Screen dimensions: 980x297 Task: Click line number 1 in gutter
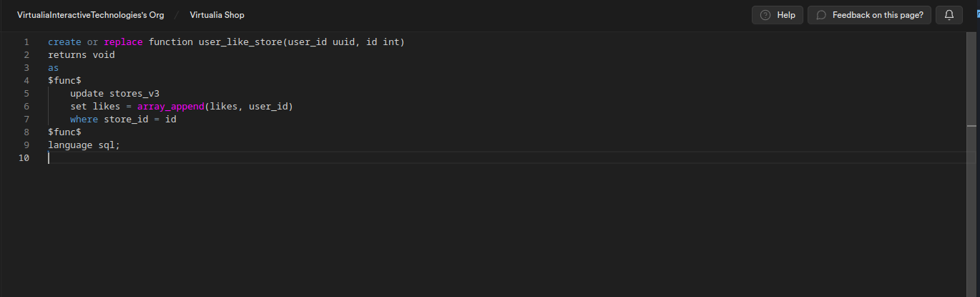pyautogui.click(x=26, y=42)
